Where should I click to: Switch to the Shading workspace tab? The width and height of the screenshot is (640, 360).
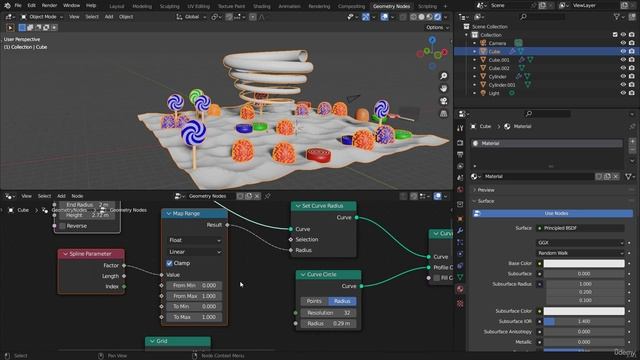[x=262, y=6]
